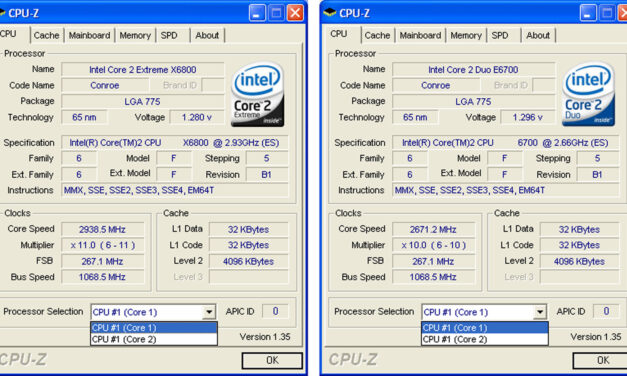627x376 pixels.
Task: Click APIC ID value 0 in X6800 window
Action: point(275,311)
